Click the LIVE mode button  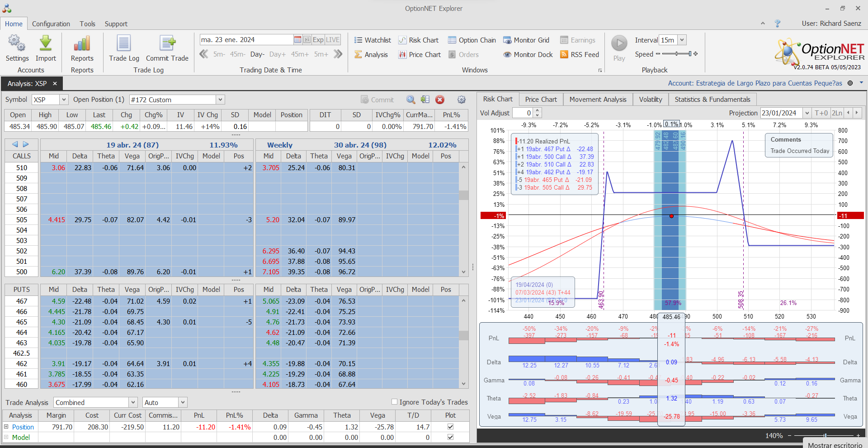(x=333, y=40)
